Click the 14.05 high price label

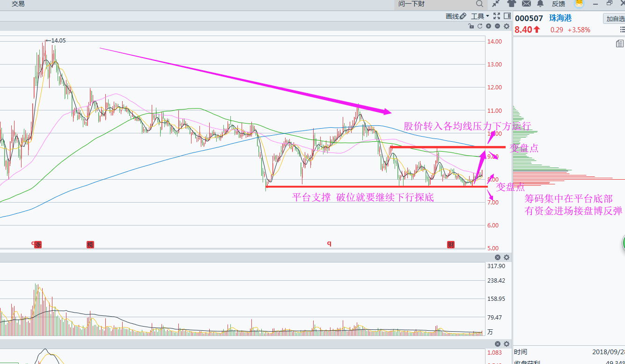tap(59, 41)
